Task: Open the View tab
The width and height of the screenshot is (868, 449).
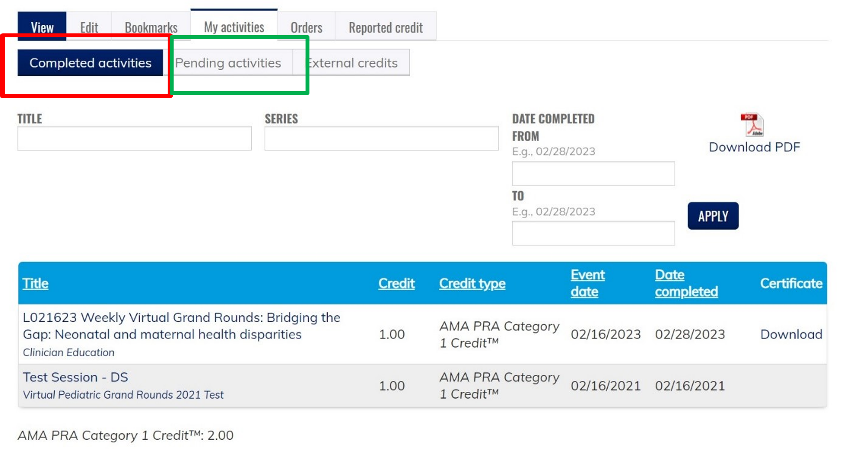Action: click(x=42, y=27)
